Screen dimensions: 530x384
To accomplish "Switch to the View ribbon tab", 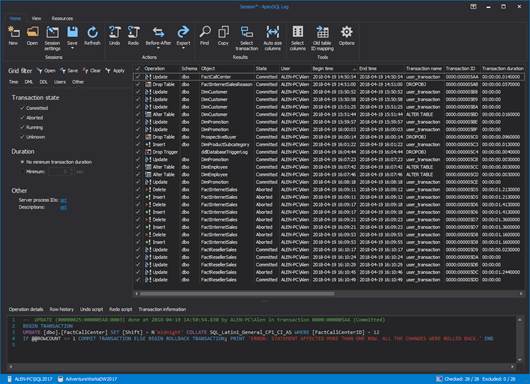I will click(x=36, y=18).
